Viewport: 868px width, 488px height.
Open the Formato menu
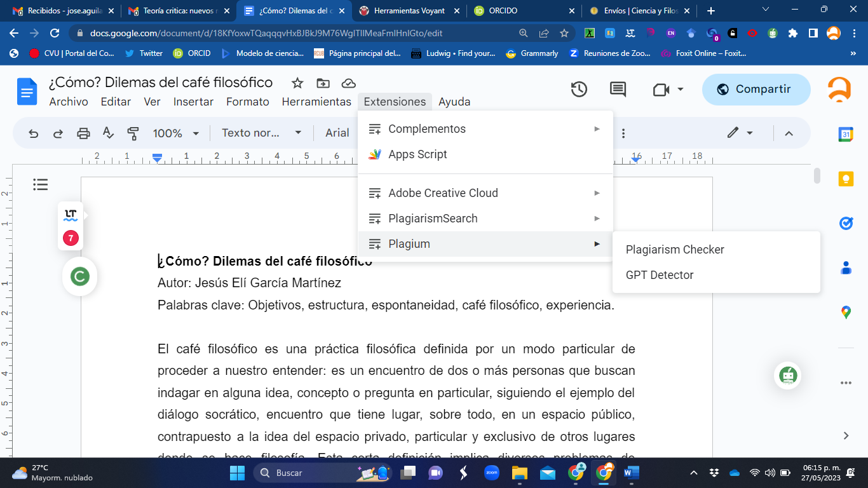click(x=248, y=102)
